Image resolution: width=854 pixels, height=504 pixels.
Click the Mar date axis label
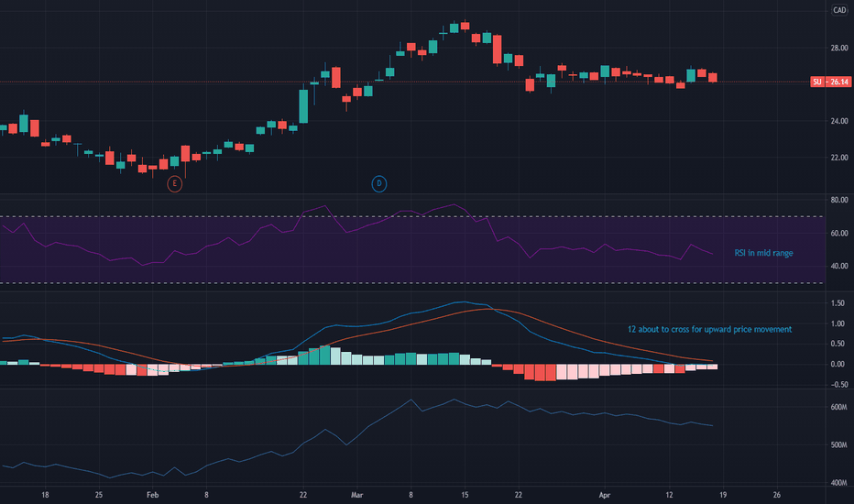[356, 495]
